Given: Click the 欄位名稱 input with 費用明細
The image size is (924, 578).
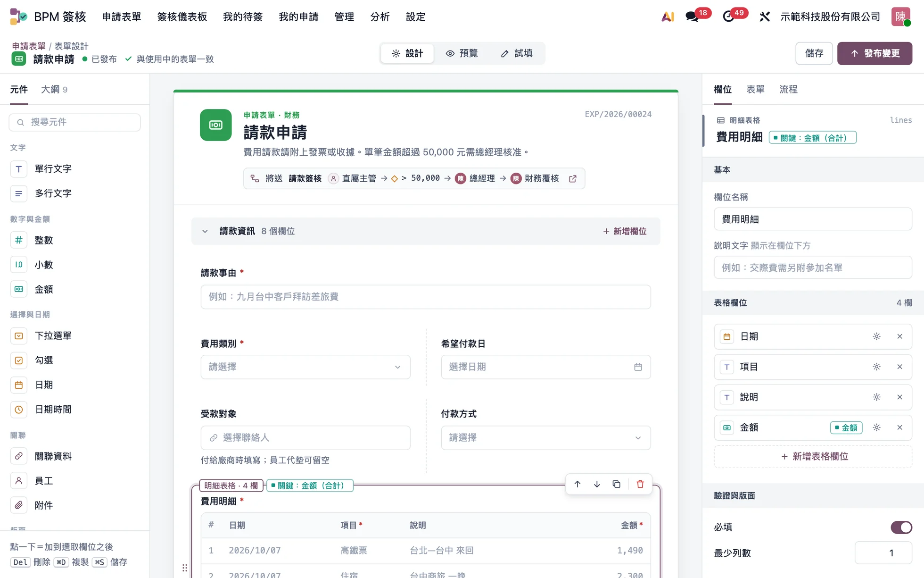Looking at the screenshot, I should point(813,219).
